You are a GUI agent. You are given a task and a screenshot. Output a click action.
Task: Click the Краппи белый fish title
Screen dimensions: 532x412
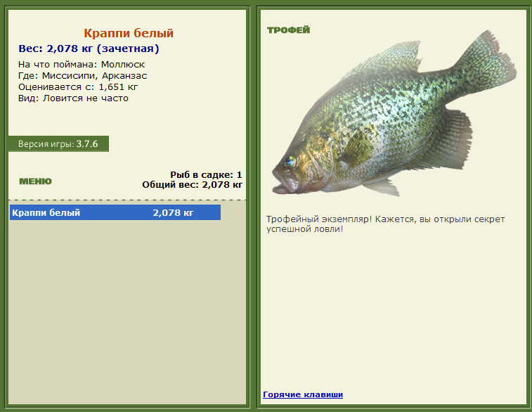tap(129, 33)
